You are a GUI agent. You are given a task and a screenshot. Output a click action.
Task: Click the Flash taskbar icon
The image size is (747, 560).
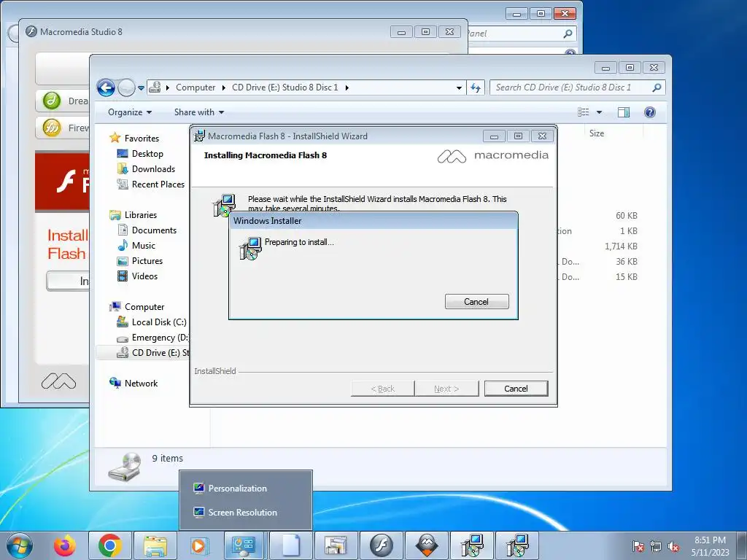point(381,545)
